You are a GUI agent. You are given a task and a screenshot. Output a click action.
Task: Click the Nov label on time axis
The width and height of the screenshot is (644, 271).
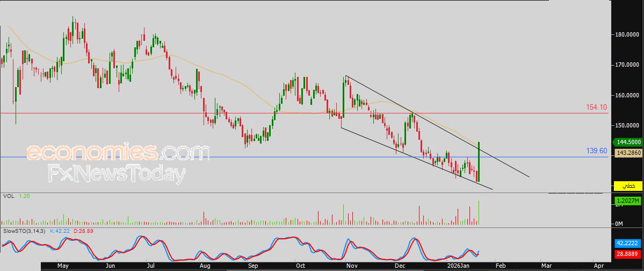point(351,266)
